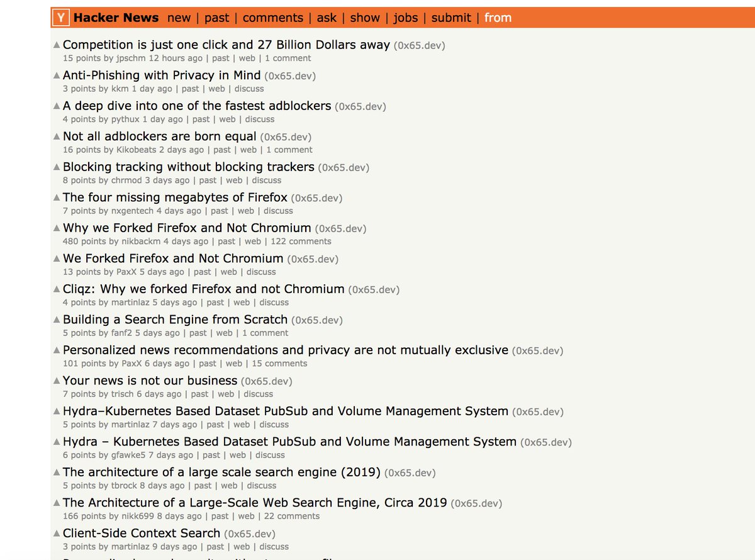This screenshot has height=560, width=755.
Task: Open the 'ask' section
Action: click(x=327, y=18)
